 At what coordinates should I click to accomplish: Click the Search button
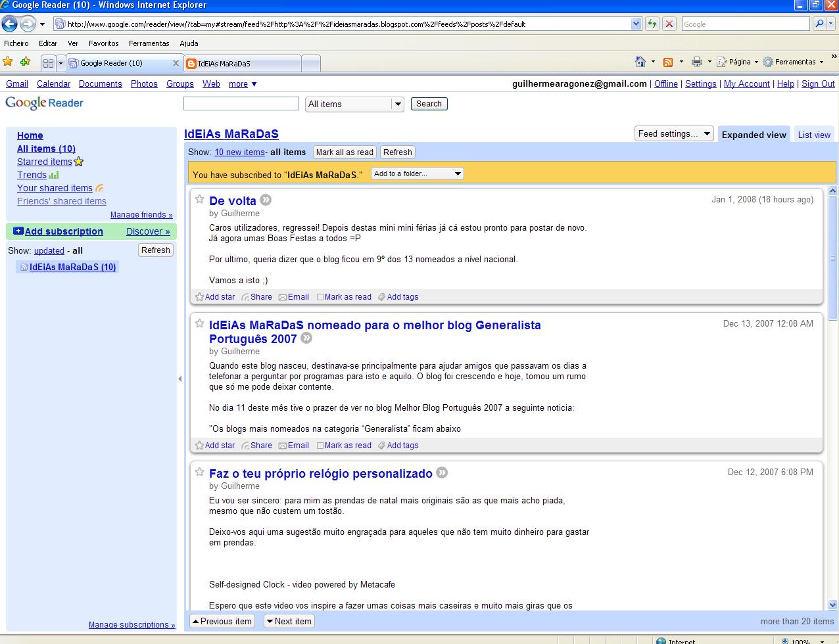point(429,104)
